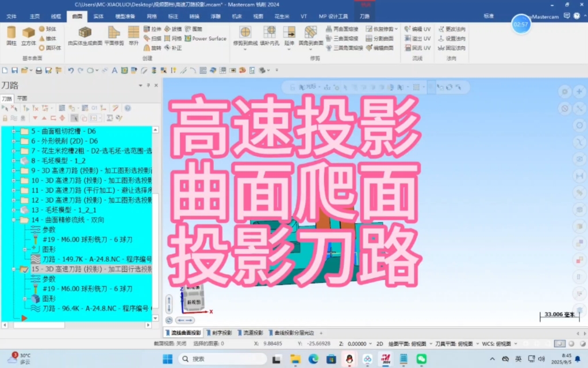This screenshot has width=588, height=368.
Task: Switch to the 线框 ribbon tab
Action: coord(56,17)
